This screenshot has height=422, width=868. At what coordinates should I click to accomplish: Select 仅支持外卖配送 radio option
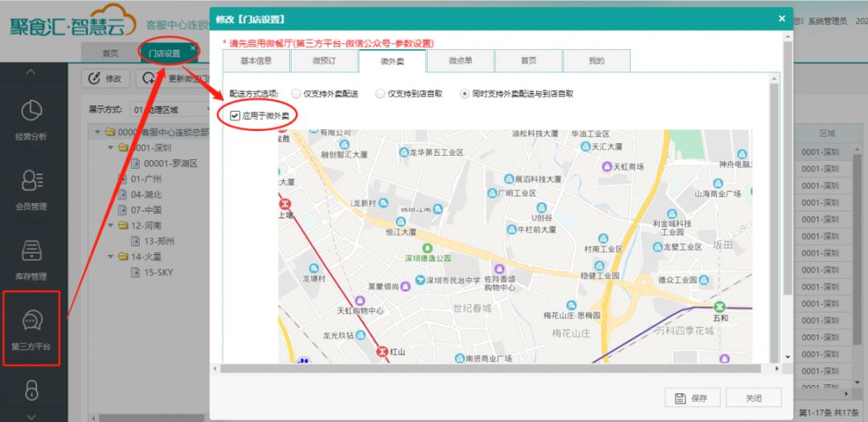[297, 93]
